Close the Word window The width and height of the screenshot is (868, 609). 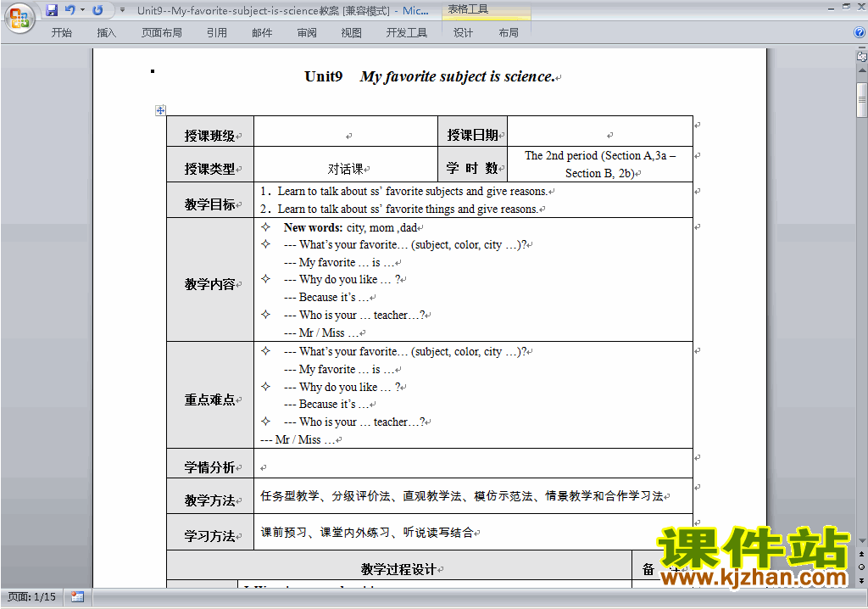(x=861, y=7)
